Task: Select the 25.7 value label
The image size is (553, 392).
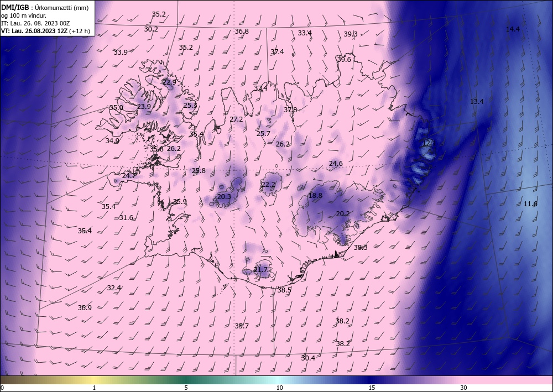Action: pyautogui.click(x=263, y=134)
